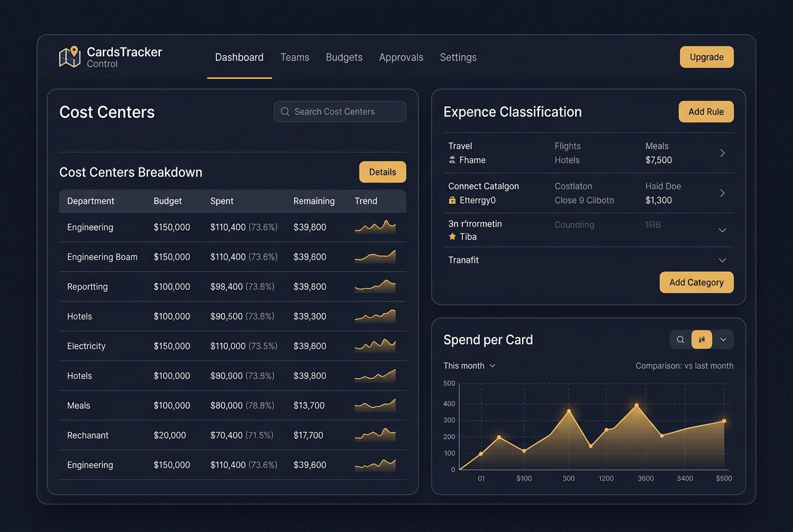Click the $20,000 budget value
Viewport: 793px width, 532px height.
(x=169, y=435)
